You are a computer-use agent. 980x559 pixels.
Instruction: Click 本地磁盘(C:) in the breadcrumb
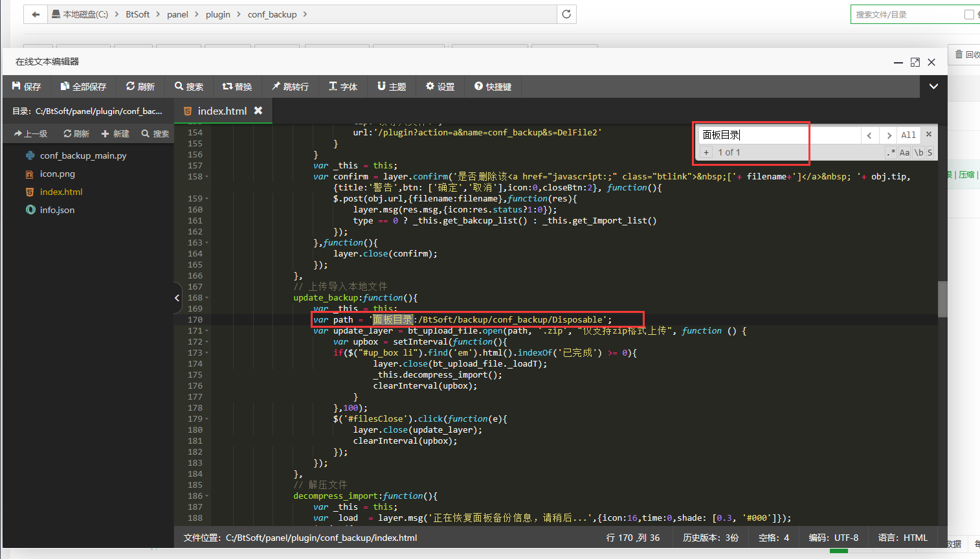(x=80, y=14)
